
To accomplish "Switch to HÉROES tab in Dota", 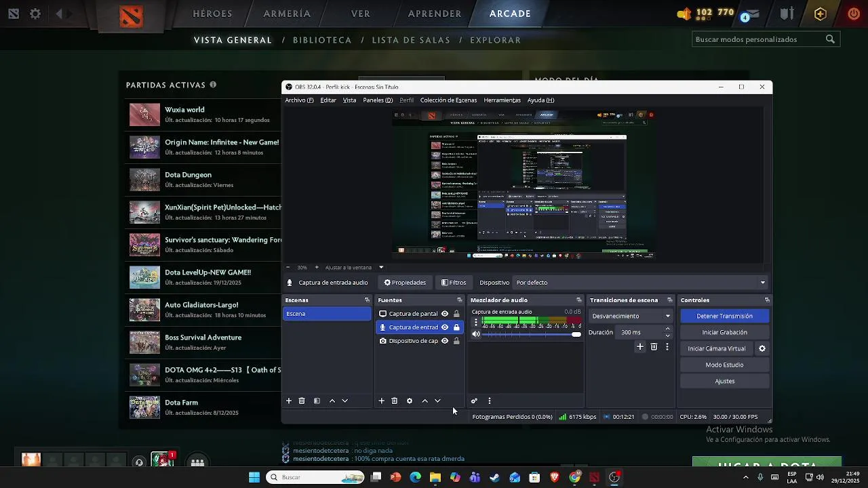I will (x=212, y=14).
